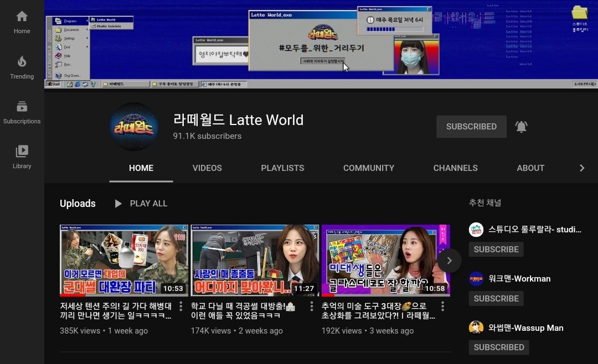Open the video title starting with 추억의 미술 도구
The width and height of the screenshot is (598, 364).
[x=378, y=311]
